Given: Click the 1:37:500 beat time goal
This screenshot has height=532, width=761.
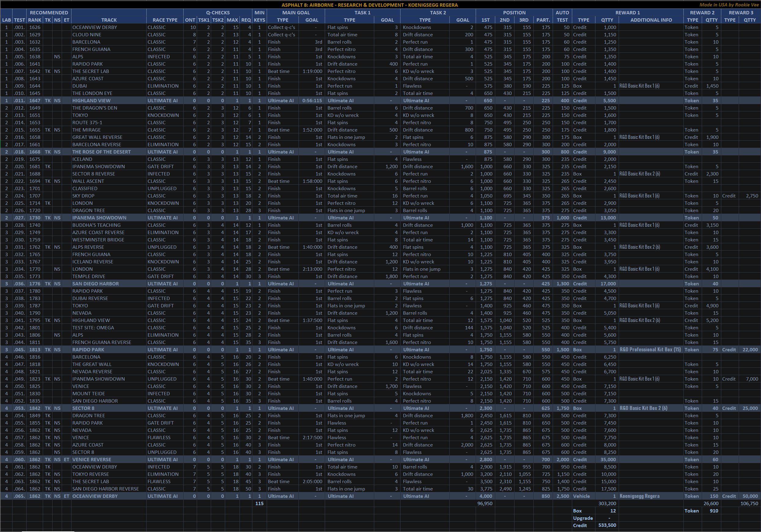Looking at the screenshot, I should coord(312,320).
